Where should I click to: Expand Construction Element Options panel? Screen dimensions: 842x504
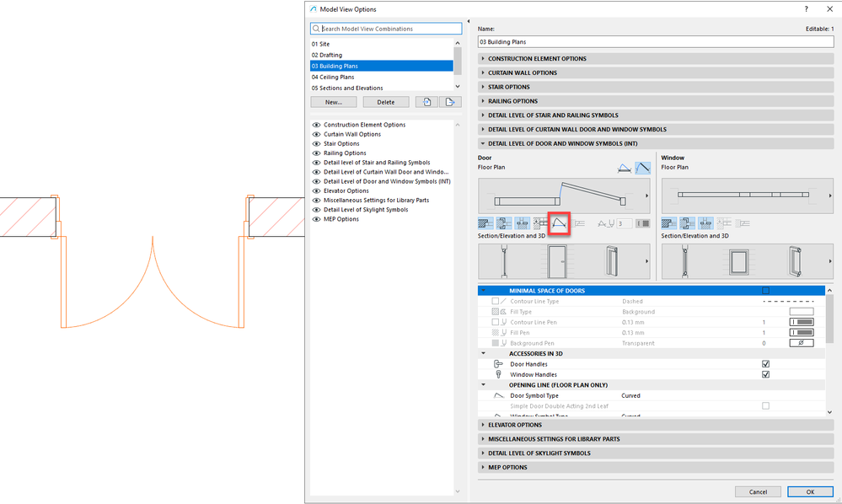(x=656, y=58)
